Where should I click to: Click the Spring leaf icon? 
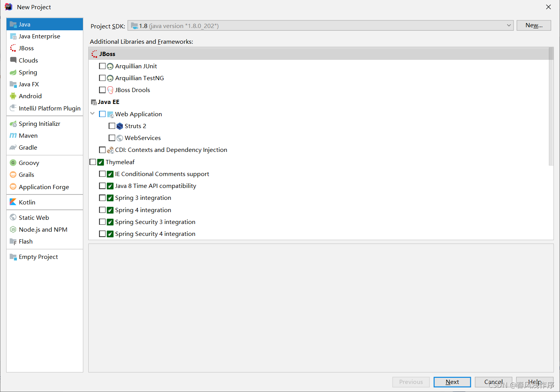(13, 72)
